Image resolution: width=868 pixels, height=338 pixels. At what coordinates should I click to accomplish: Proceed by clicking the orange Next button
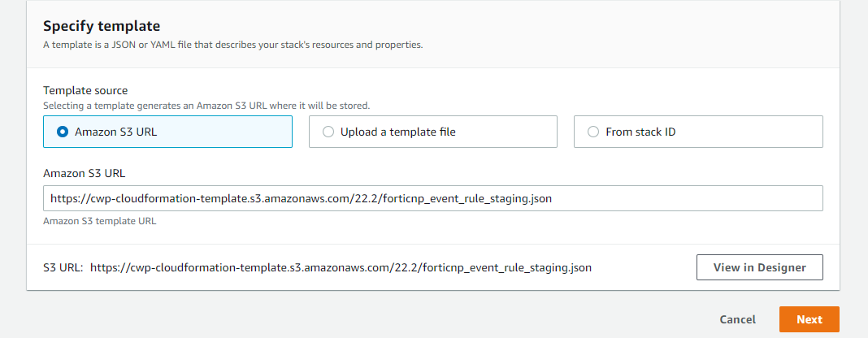point(809,319)
